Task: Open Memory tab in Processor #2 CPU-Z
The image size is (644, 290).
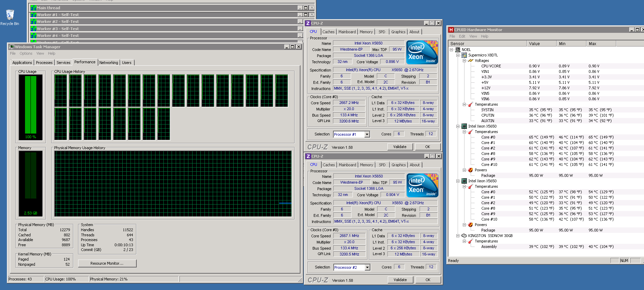Action: pos(367,165)
